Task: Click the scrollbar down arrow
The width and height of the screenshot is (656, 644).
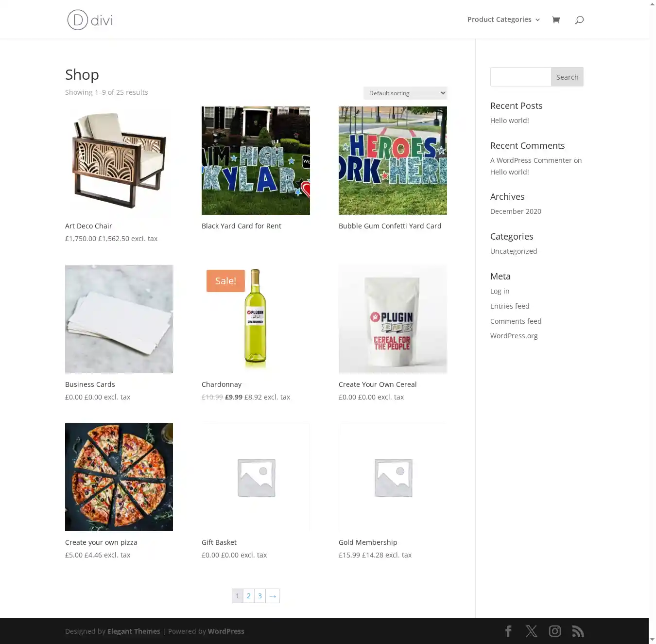Action: coord(652,640)
